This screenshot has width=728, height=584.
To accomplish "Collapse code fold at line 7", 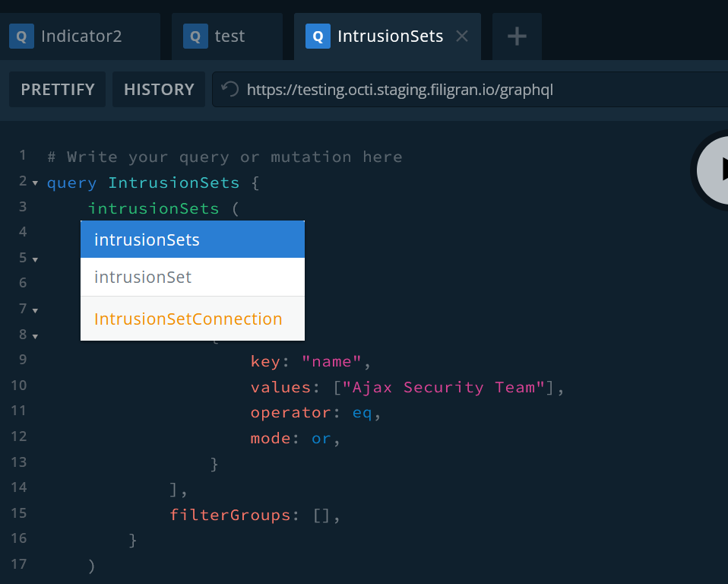I will coord(35,310).
